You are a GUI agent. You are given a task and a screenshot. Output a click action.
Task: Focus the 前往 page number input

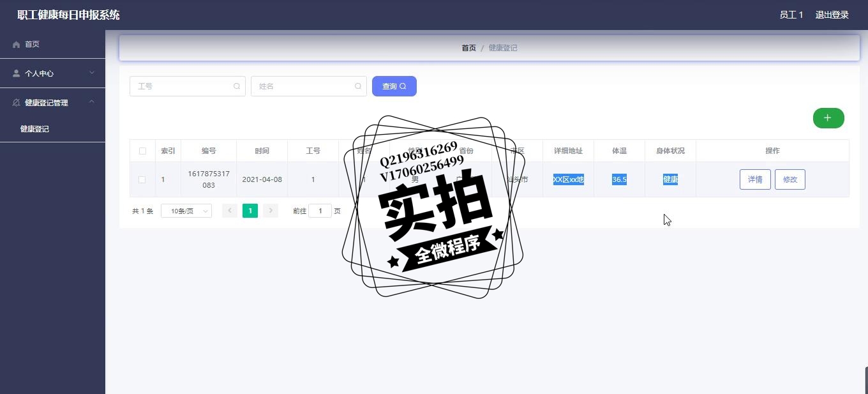coord(320,211)
